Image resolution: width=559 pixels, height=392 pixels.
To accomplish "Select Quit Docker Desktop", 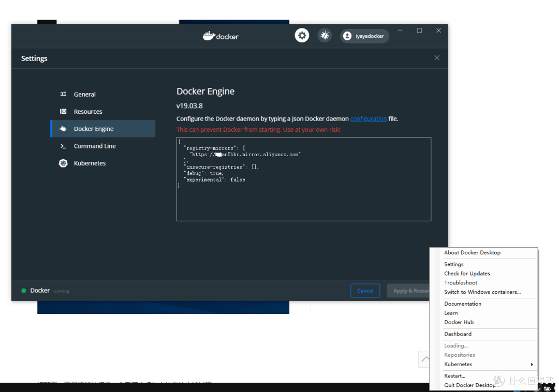I will [470, 385].
